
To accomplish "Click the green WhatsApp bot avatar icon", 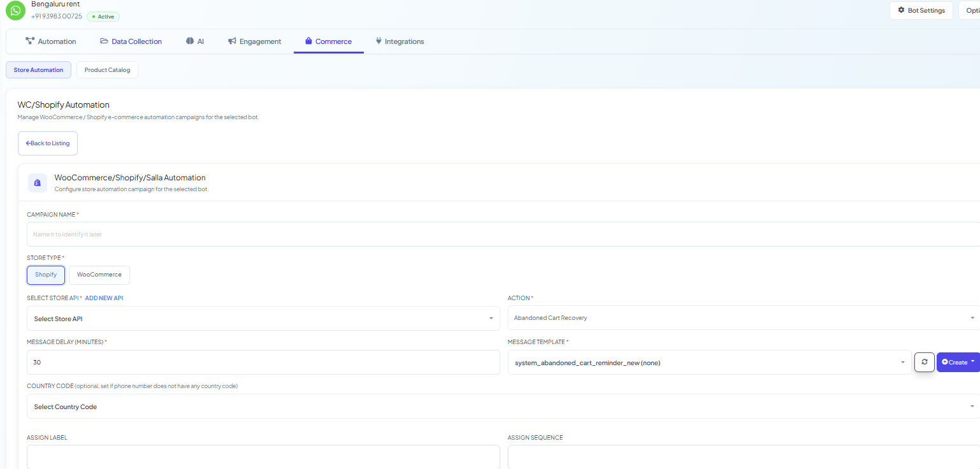I will point(15,11).
